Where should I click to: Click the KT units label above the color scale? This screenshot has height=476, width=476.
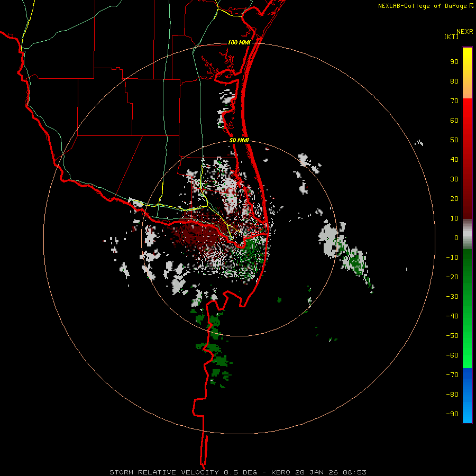tap(452, 37)
